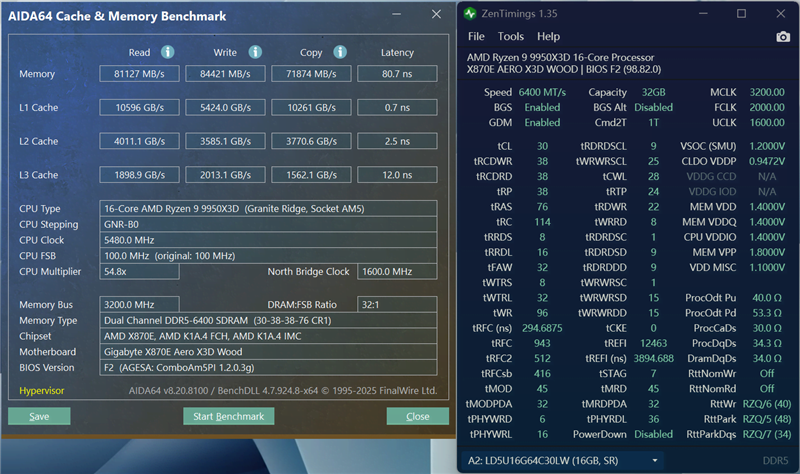Select the Memory Latency value box
The width and height of the screenshot is (800, 474).
397,74
